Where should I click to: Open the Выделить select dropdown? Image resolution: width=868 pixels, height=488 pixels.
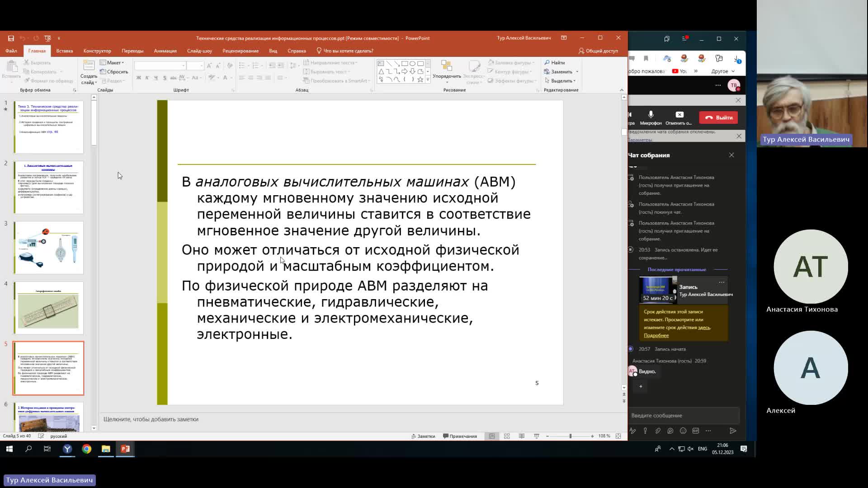point(560,81)
